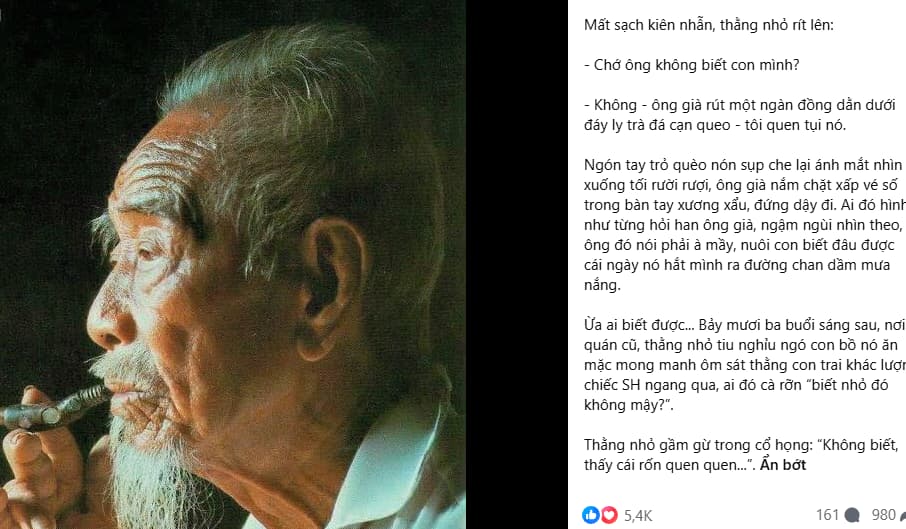Click the line 'Mất sạch kiên nhẫn, thằng nhỏ rít lên'
Image resolution: width=906 pixels, height=529 pixels.
[x=708, y=25]
